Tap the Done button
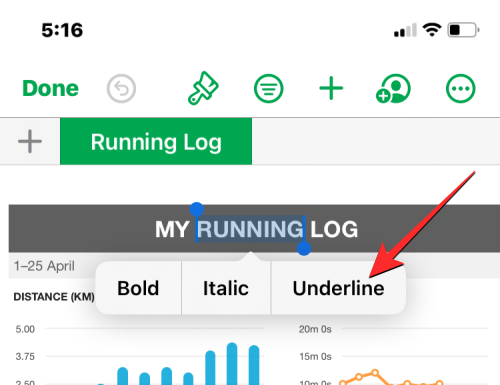 coord(50,88)
